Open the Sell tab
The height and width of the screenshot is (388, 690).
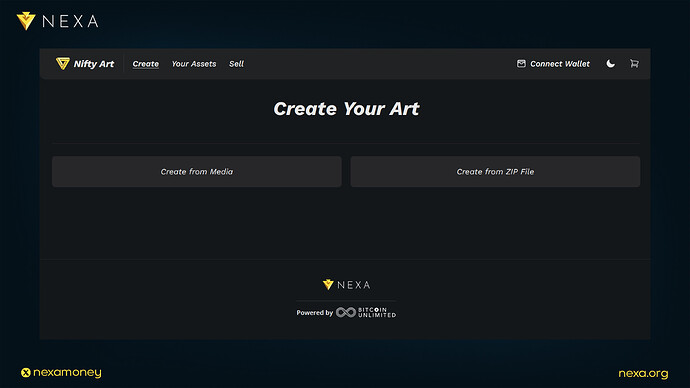pos(236,64)
